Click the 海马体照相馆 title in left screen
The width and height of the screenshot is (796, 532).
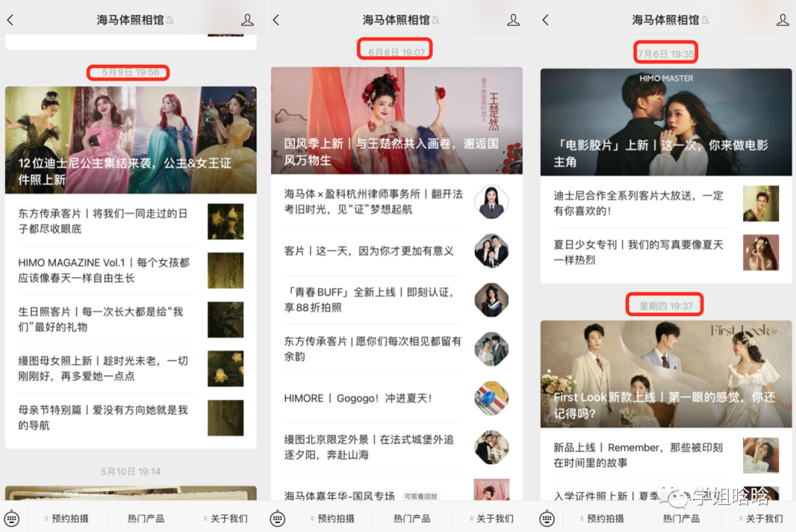click(130, 20)
